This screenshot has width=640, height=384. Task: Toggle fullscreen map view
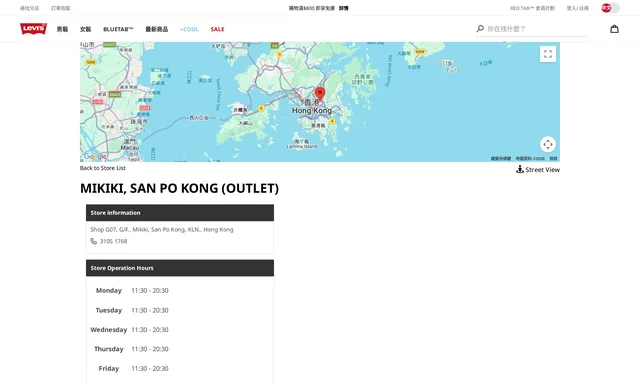pyautogui.click(x=548, y=54)
